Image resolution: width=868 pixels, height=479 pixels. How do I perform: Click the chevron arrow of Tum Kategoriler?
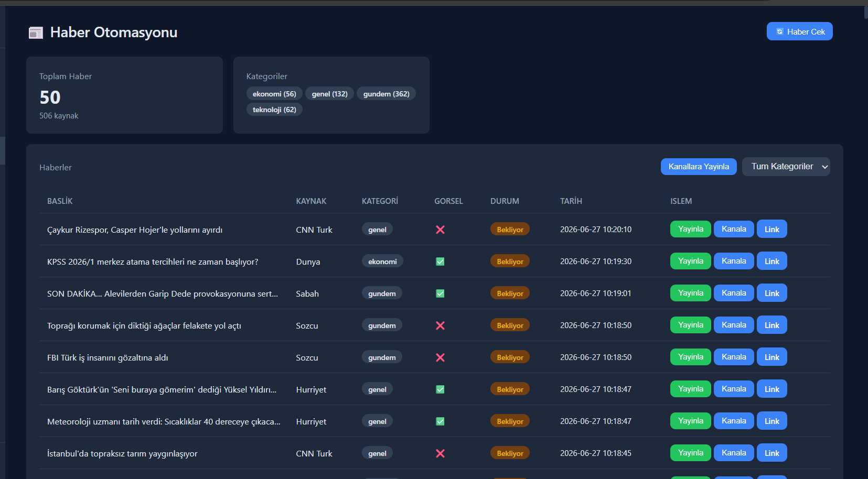tap(824, 167)
